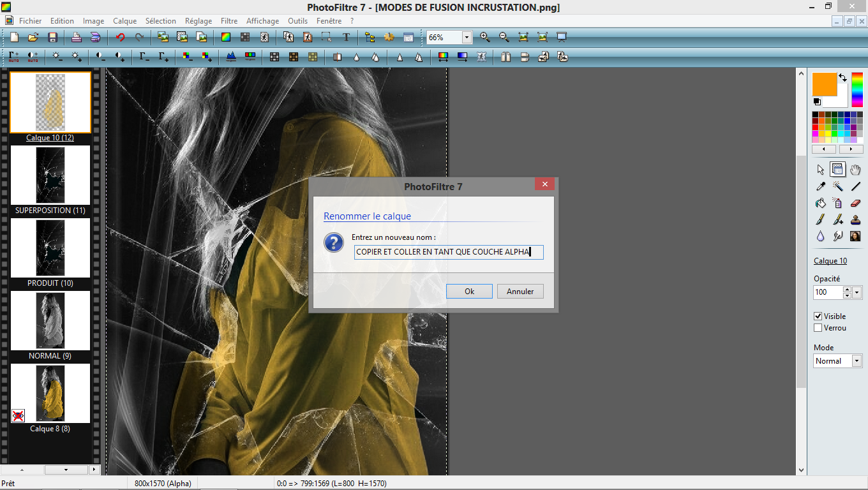The height and width of the screenshot is (490, 868).
Task: Select the Eyedropper tool
Action: coord(821,186)
